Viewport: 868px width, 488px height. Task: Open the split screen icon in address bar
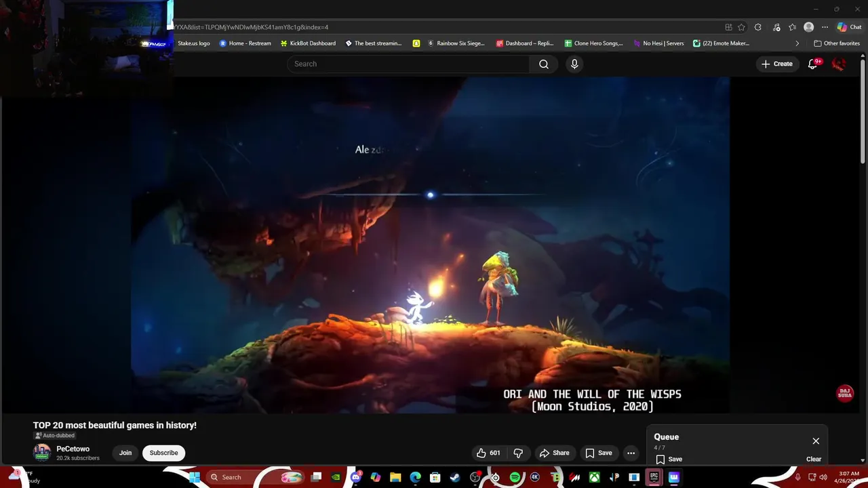tap(728, 27)
